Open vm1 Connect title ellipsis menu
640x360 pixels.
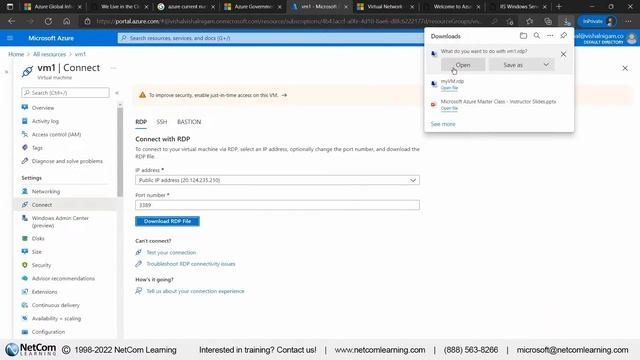(113, 68)
